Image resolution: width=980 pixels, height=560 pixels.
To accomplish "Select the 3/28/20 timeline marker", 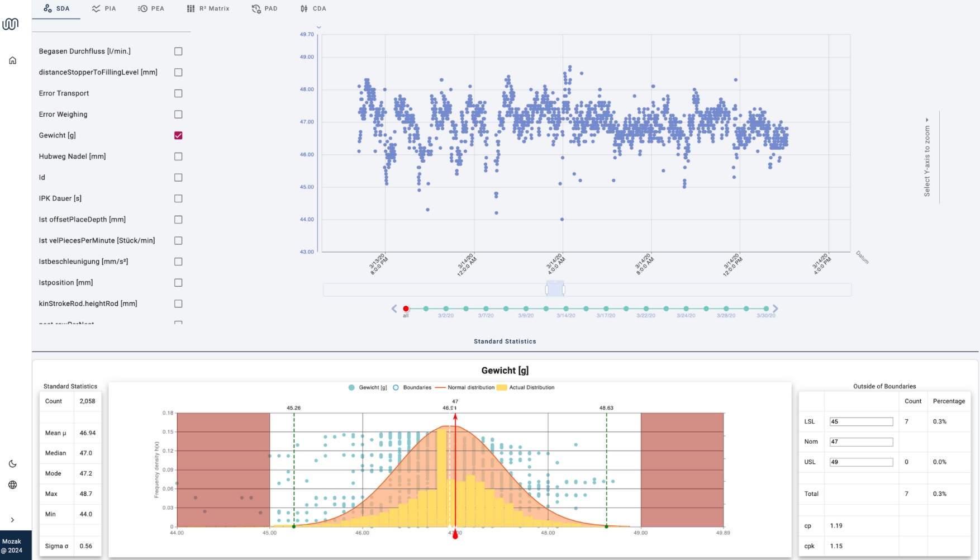I will [x=726, y=309].
